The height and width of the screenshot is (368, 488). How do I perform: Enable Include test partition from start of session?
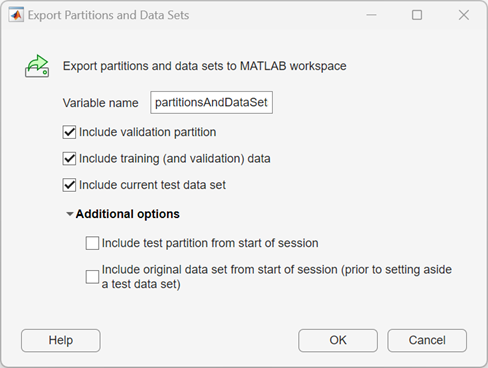(x=92, y=243)
